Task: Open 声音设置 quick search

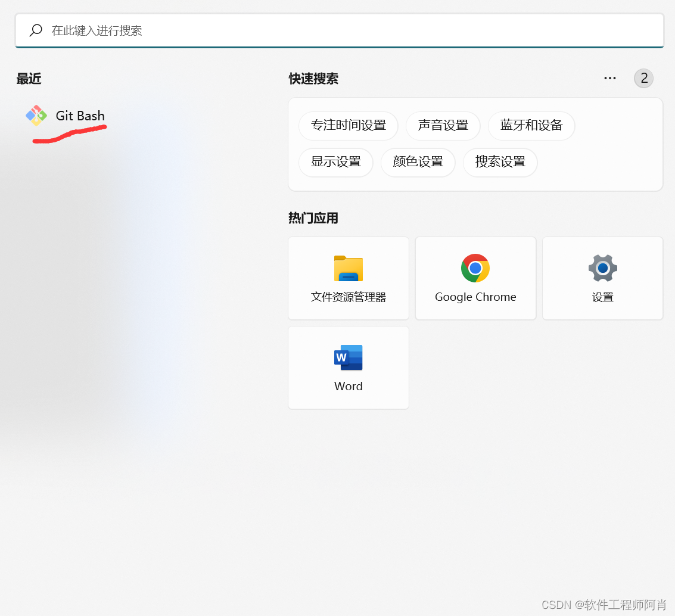Action: point(443,126)
